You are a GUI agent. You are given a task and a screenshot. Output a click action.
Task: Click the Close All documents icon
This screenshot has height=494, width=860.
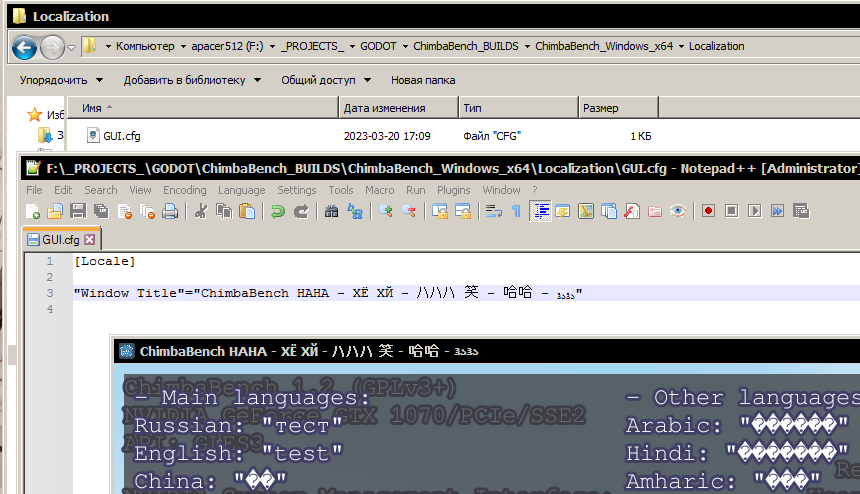click(147, 211)
